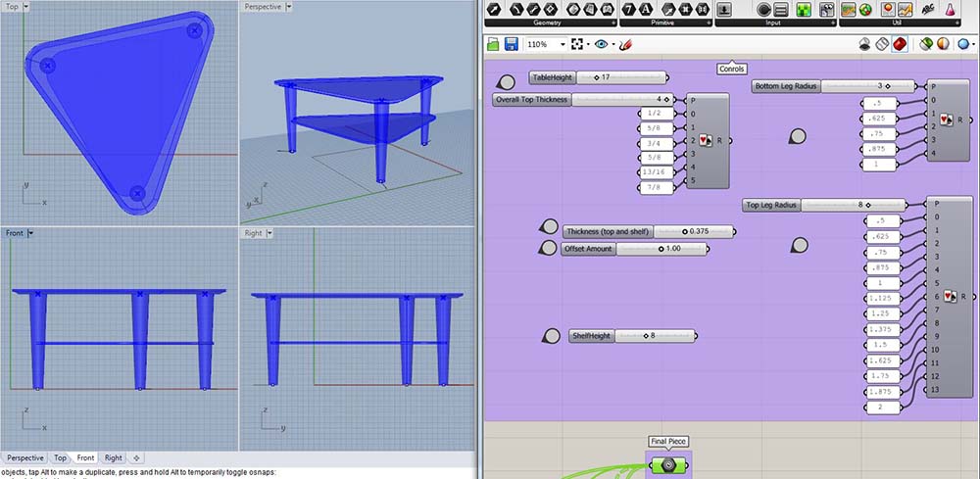Toggle the circle button beside ShelfHeight
This screenshot has height=479, width=980.
click(x=551, y=336)
